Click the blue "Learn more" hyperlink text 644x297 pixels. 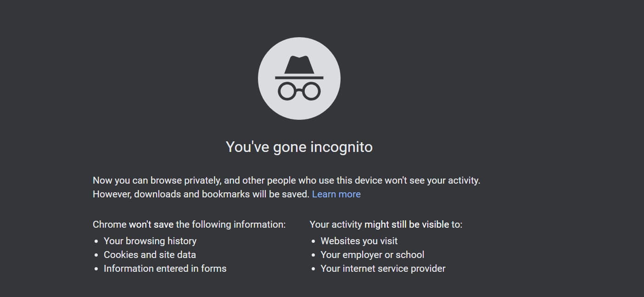tap(336, 194)
